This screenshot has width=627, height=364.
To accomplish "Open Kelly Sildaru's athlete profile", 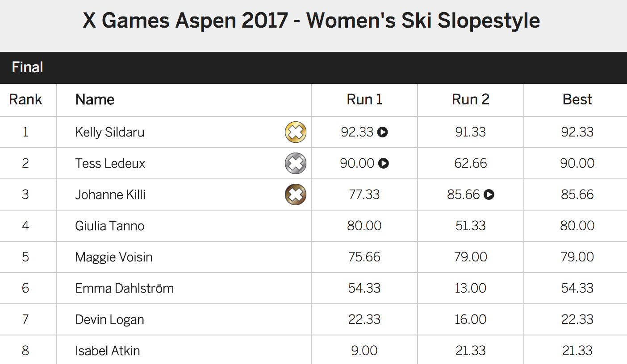I will pos(109,132).
